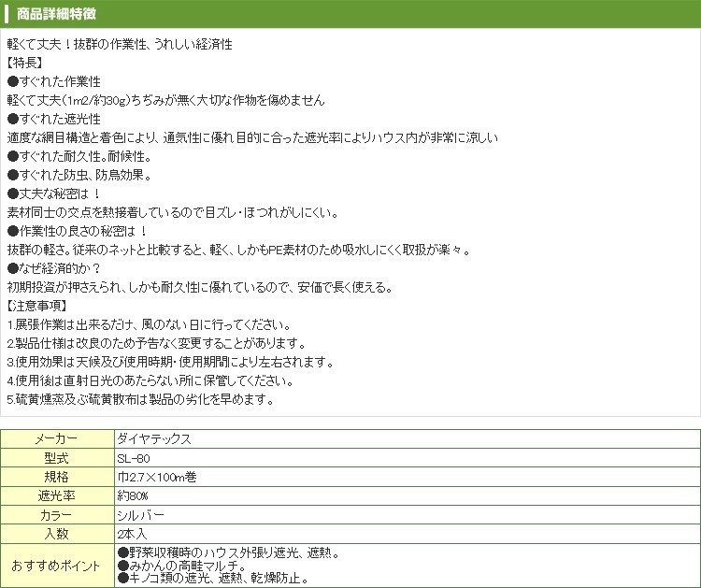Click the おすすめポイント label cell
The image size is (701, 588).
57,566
